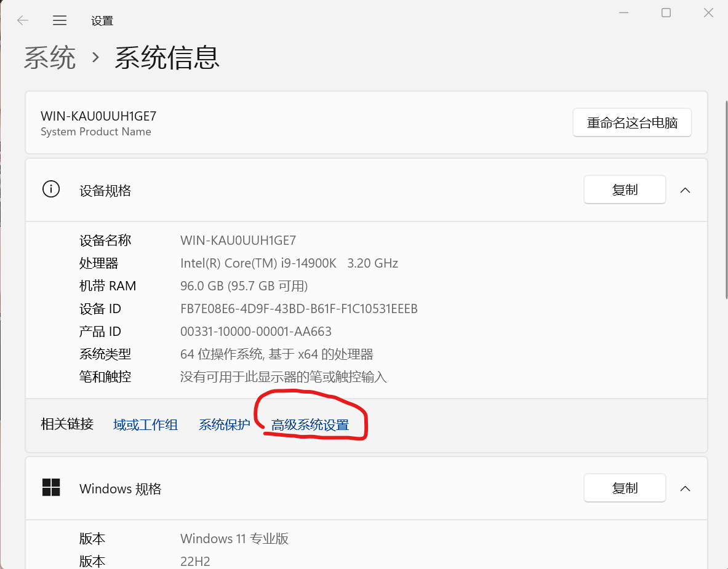Click the 系统信息 page heading
This screenshot has width=728, height=569.
coord(167,58)
